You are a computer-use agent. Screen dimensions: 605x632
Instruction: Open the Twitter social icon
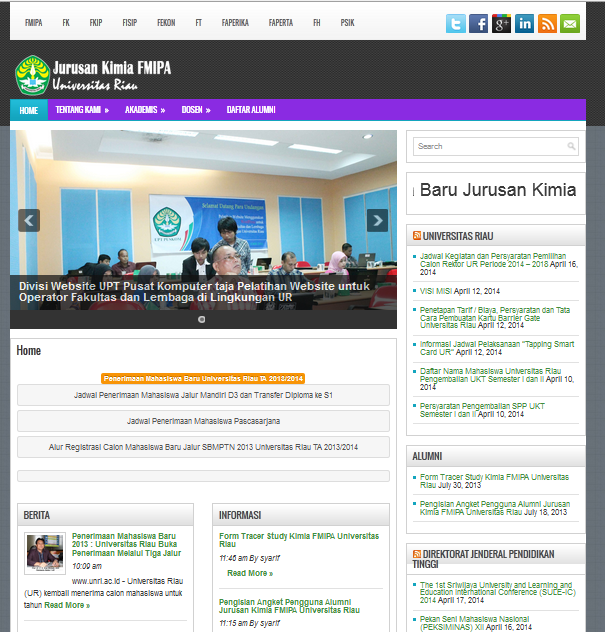[455, 23]
